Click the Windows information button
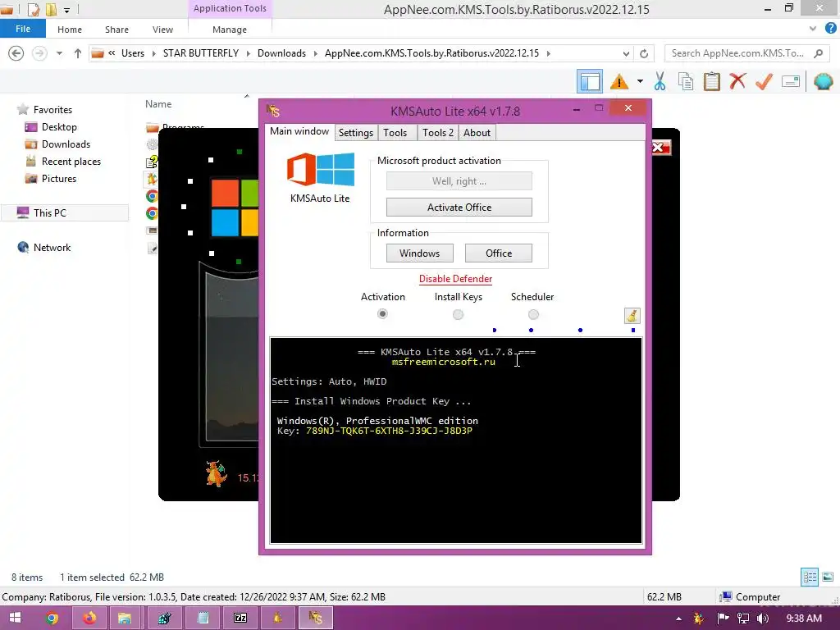 point(419,253)
